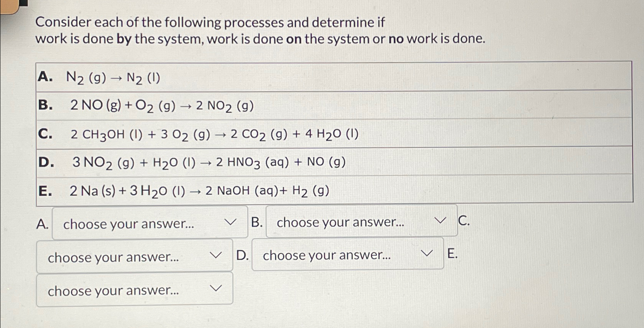Click the label 'E.' beside answer D dropdown

pos(453,253)
